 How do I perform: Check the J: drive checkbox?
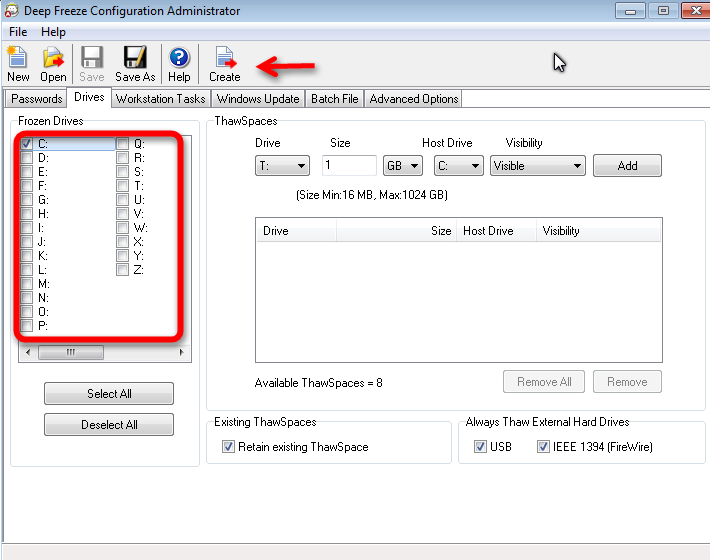point(27,242)
